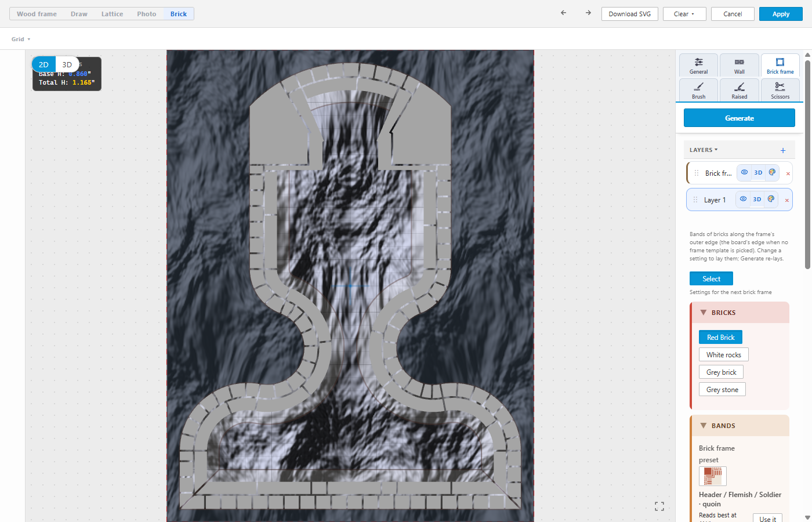Switch to the Lattice tab
Image resolution: width=812 pixels, height=522 pixels.
pos(112,14)
